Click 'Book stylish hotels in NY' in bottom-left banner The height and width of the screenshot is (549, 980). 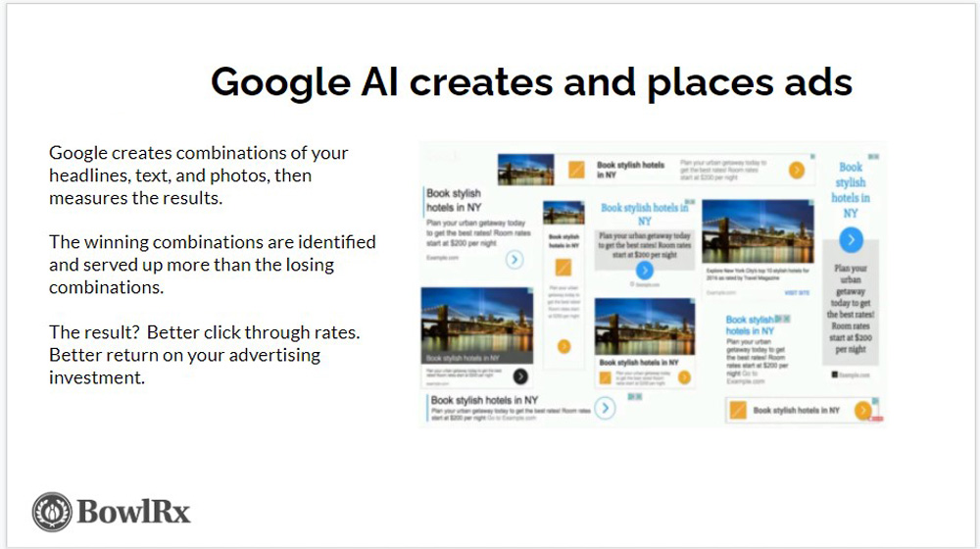click(x=484, y=400)
